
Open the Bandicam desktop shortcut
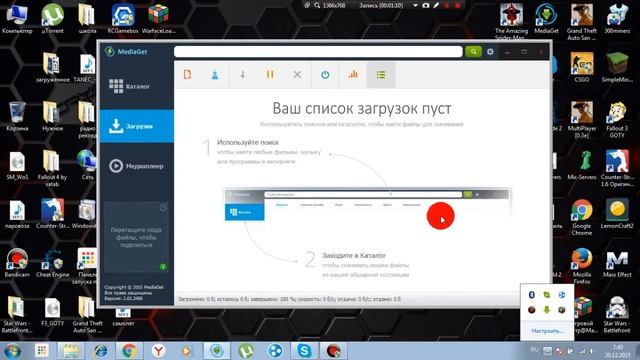(x=17, y=262)
